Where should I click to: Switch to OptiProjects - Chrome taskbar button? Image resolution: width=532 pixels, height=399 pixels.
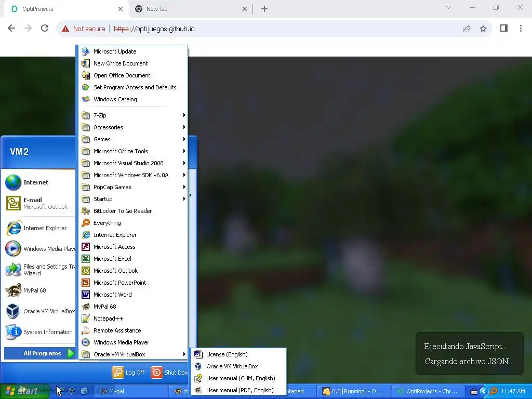[427, 391]
